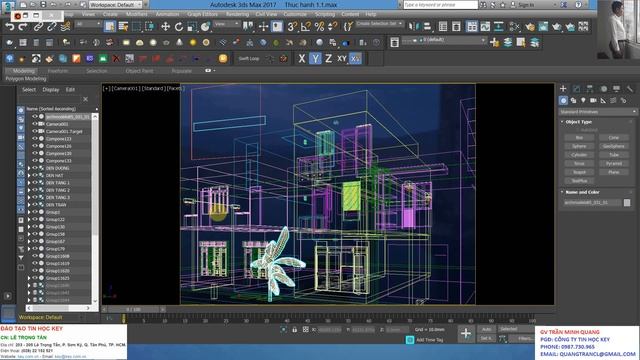Expand the DEN DUONG group
The width and height of the screenshot is (640, 360).
click(29, 168)
